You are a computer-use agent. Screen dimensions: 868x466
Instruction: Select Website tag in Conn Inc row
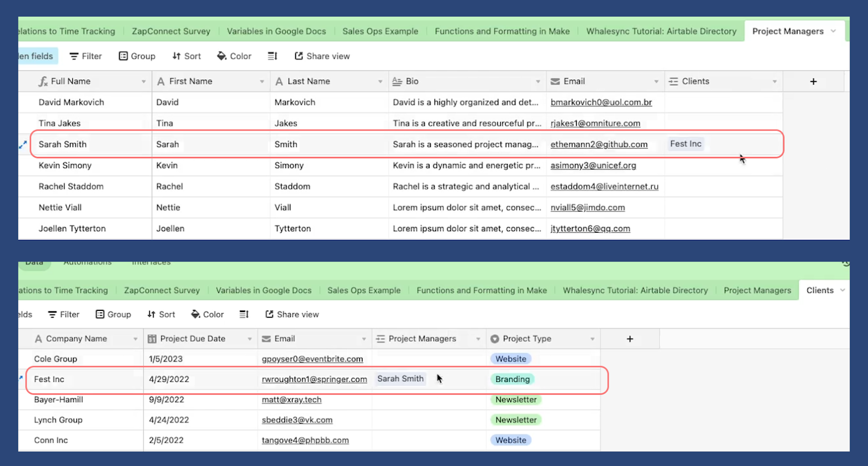tap(510, 440)
